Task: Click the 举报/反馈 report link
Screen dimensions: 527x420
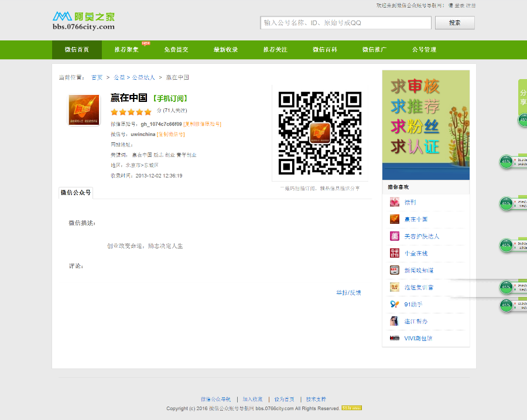Action: (x=348, y=292)
